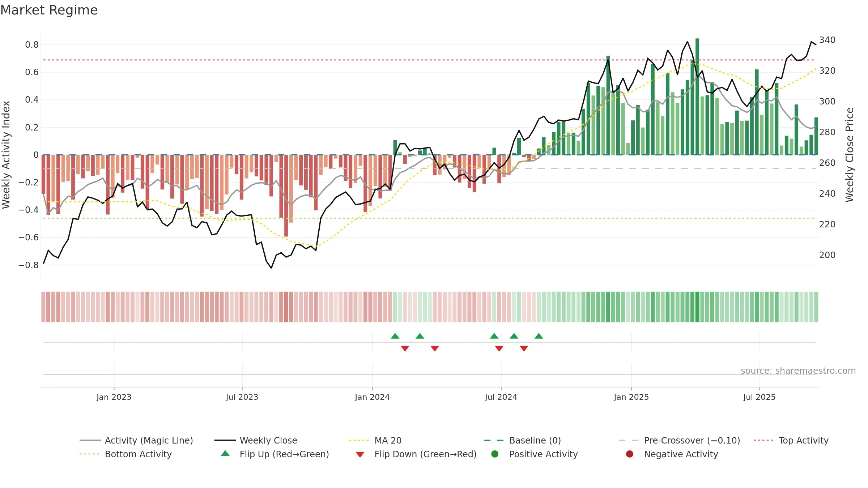Toggle the Positive Activity legend entry
Screen dimensions: 868x488
click(x=534, y=454)
